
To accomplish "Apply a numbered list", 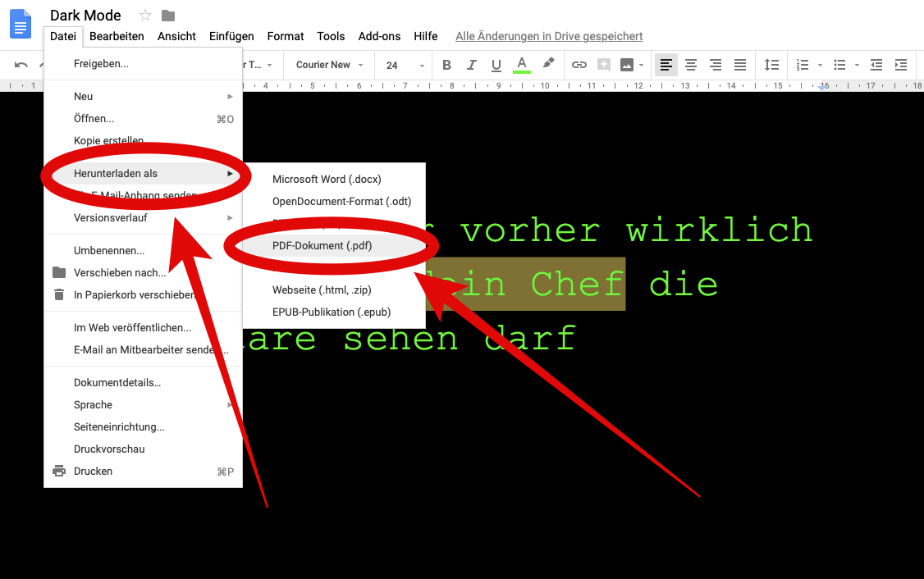I will (x=802, y=65).
